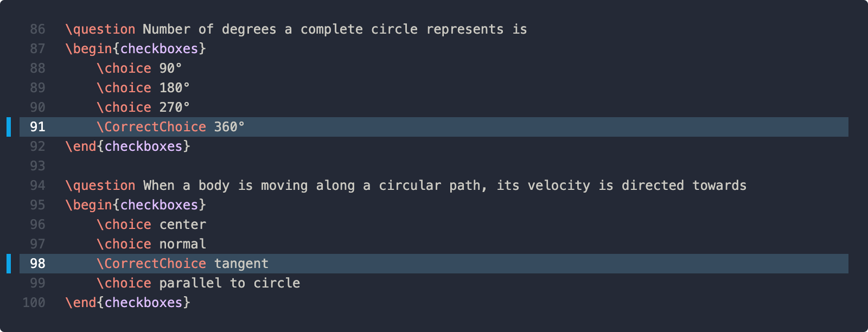Click line number 86 in gutter
Image resolution: width=868 pixels, height=332 pixels.
coord(37,29)
